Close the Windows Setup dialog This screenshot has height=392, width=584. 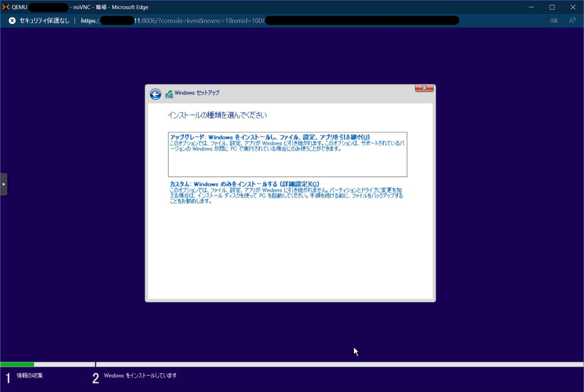(x=424, y=88)
